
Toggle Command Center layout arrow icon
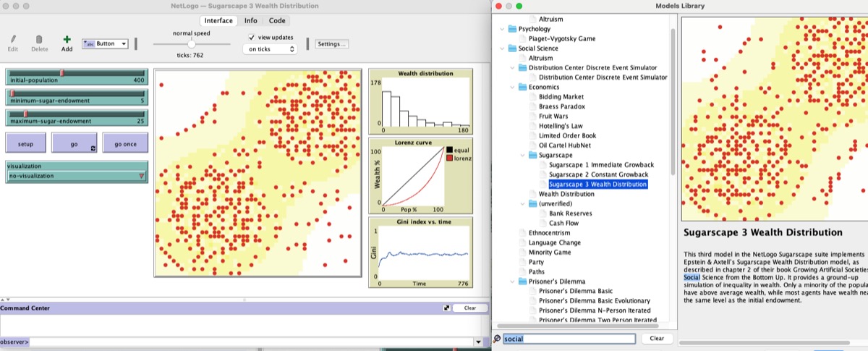(448, 308)
